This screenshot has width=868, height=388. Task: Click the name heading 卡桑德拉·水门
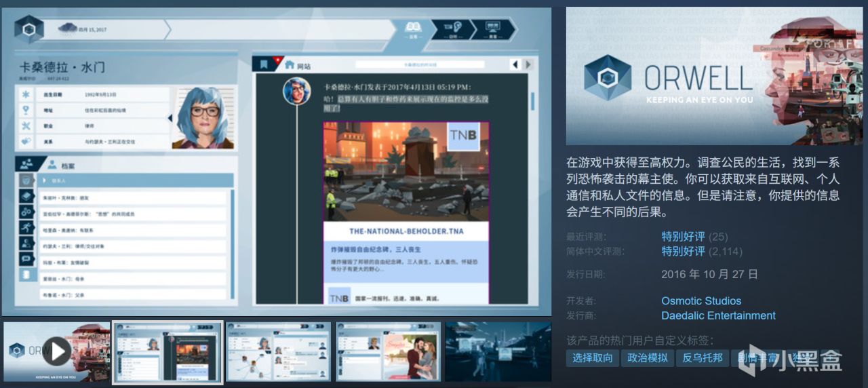click(x=62, y=67)
